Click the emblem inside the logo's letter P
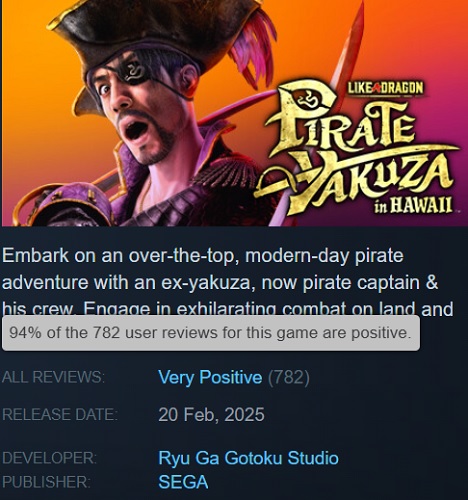This screenshot has width=468, height=500. pos(307,99)
